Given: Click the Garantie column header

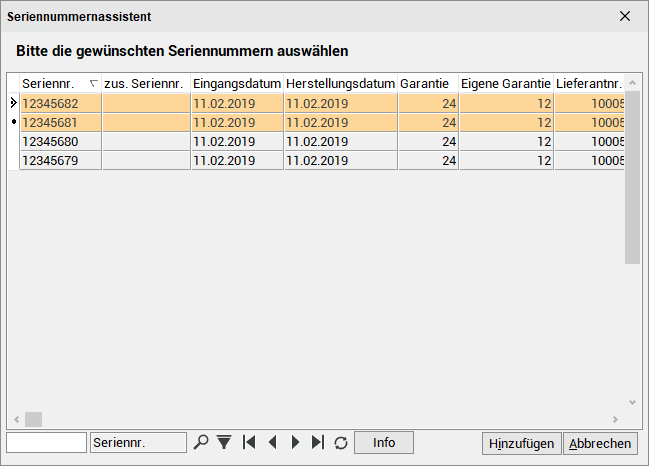Looking at the screenshot, I should pos(428,84).
